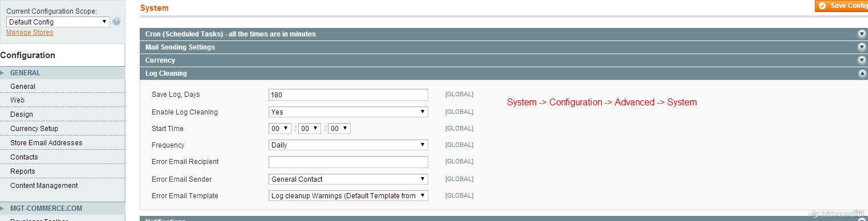Open the Frequency dropdown
868x221 pixels.
click(x=348, y=145)
